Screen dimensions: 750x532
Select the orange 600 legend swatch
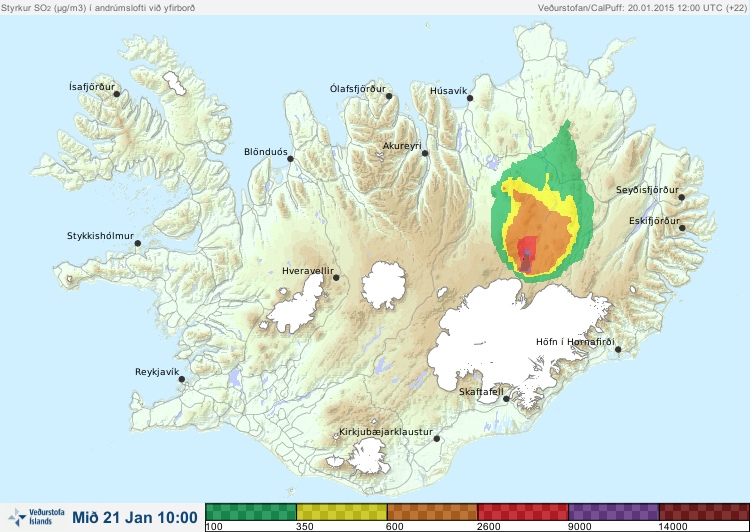click(x=432, y=512)
